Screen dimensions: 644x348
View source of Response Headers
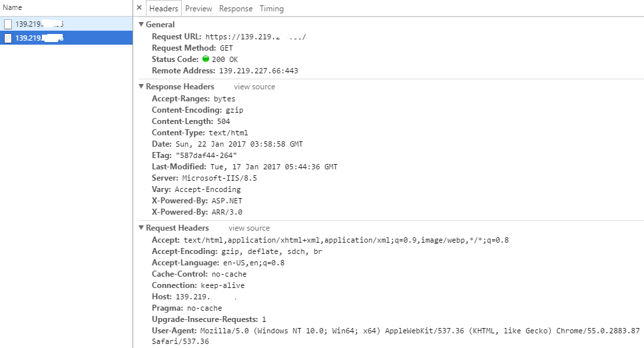(254, 87)
